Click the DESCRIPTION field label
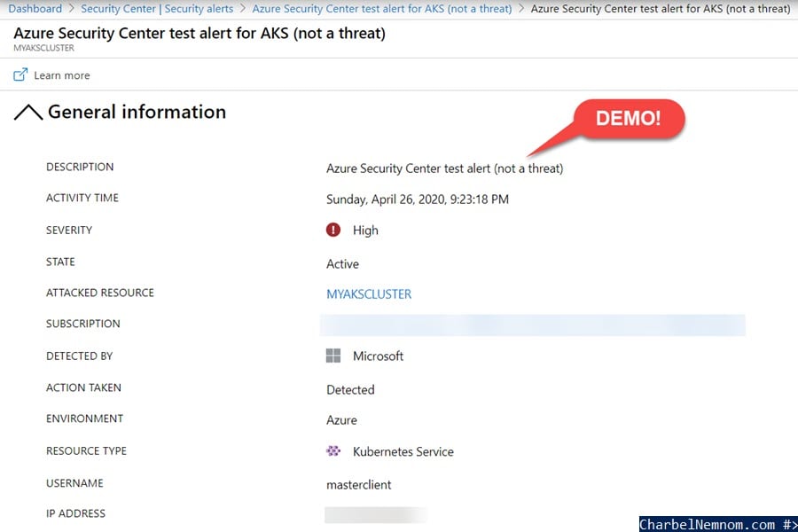Screen dimensions: 798x532 (x=80, y=167)
